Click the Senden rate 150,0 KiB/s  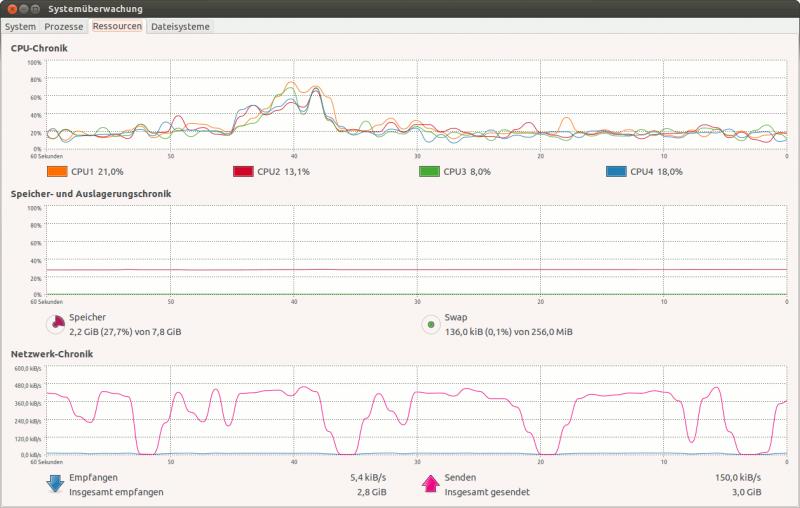click(738, 477)
